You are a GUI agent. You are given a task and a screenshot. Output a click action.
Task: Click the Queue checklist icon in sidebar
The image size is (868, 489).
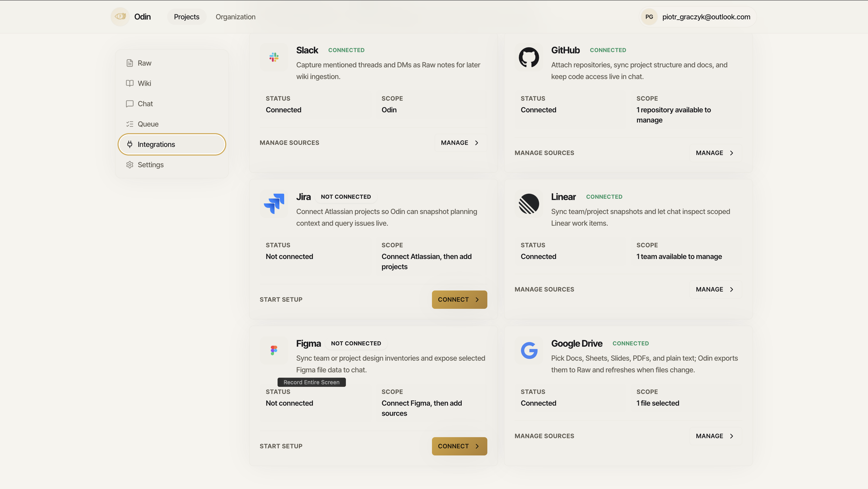tap(130, 124)
